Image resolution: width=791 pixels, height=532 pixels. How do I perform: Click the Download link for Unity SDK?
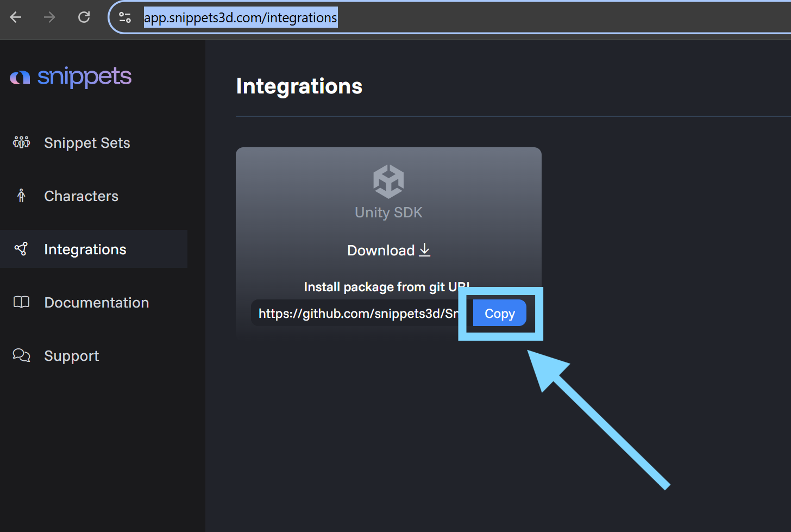click(x=388, y=250)
